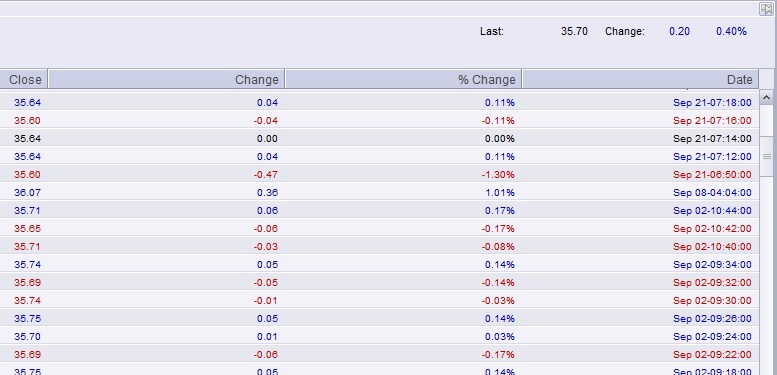Select the Sep 08-04:04:00 date entry

712,193
